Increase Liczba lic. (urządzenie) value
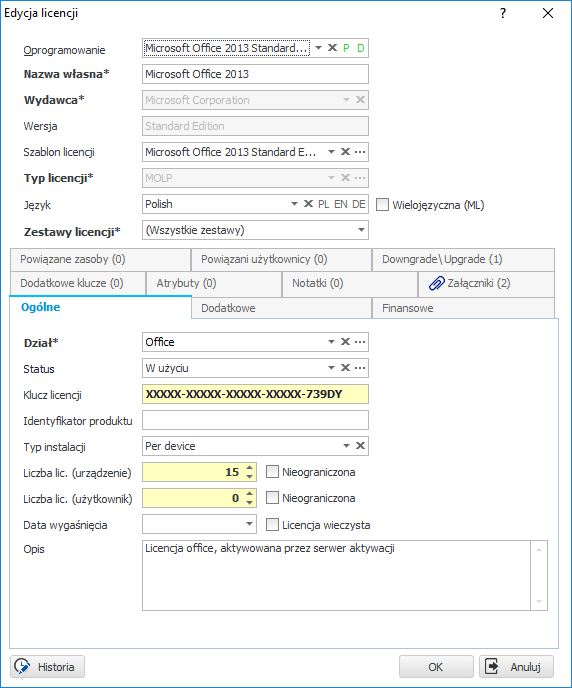Screen dimensions: 572x688 point(249,468)
